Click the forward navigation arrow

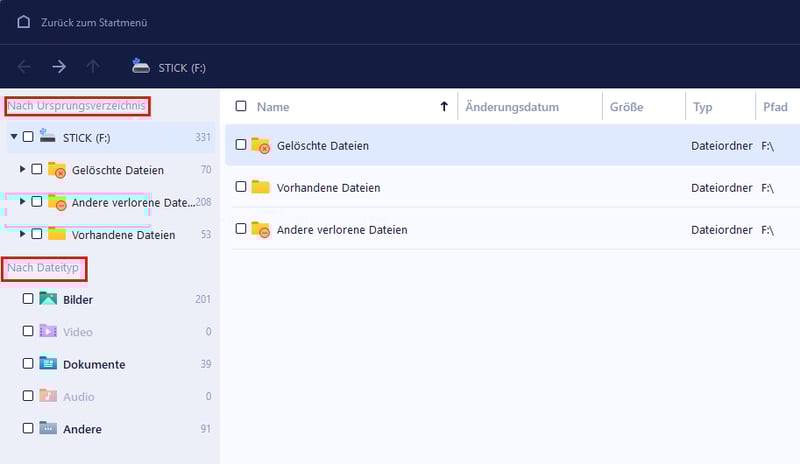tap(59, 67)
